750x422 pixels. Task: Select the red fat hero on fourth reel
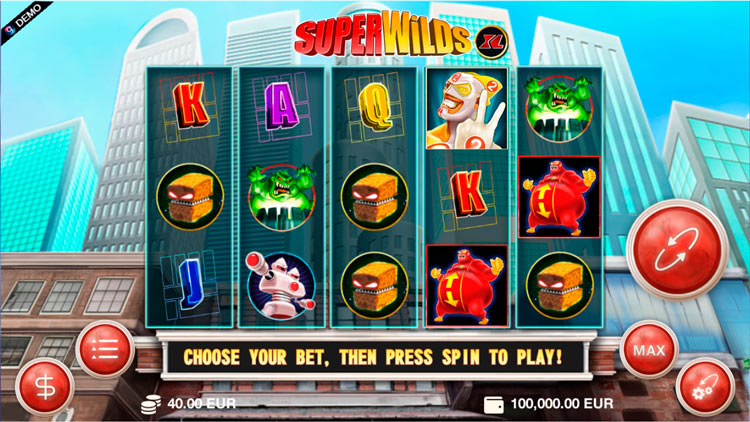[467, 286]
